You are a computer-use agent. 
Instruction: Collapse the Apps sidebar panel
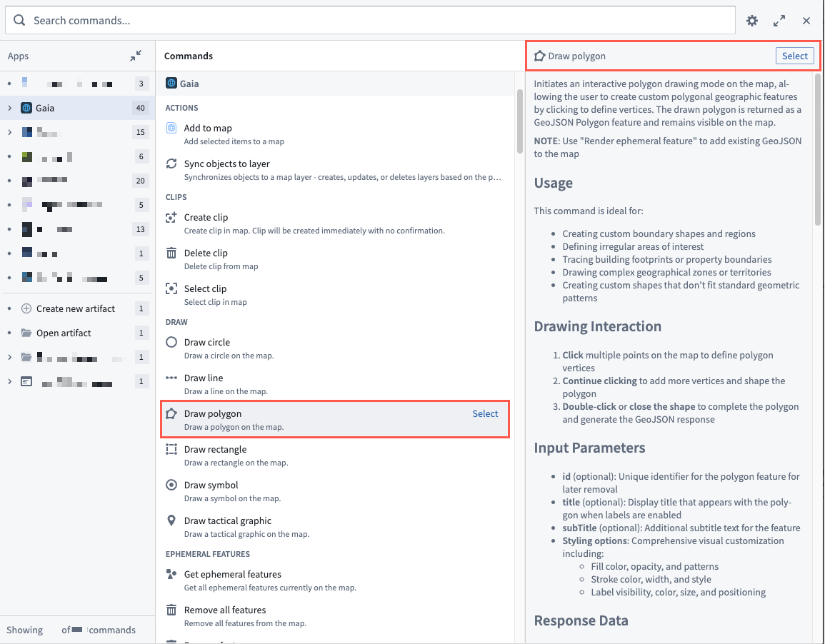[136, 56]
